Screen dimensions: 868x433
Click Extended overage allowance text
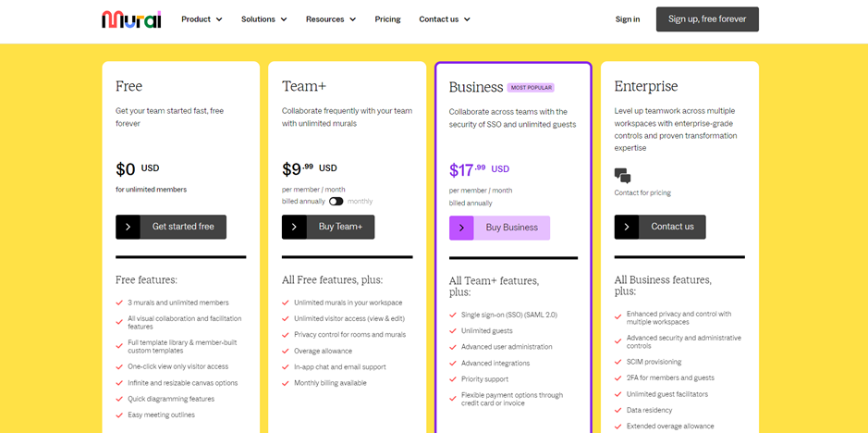click(x=670, y=426)
